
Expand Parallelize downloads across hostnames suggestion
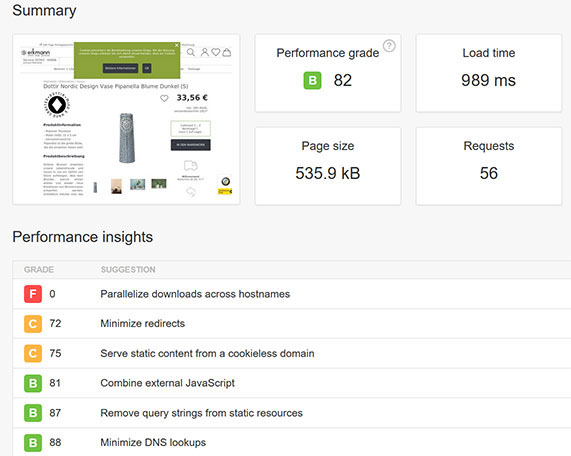click(x=292, y=294)
